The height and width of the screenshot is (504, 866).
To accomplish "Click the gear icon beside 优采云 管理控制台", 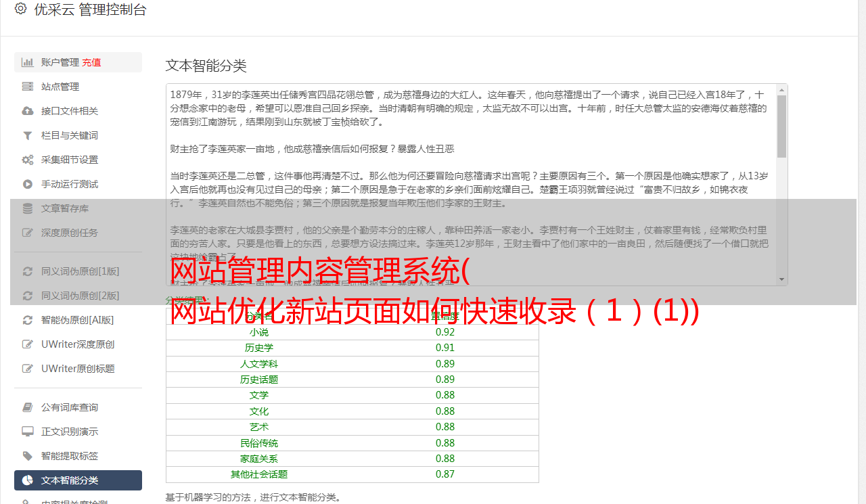I will [20, 9].
